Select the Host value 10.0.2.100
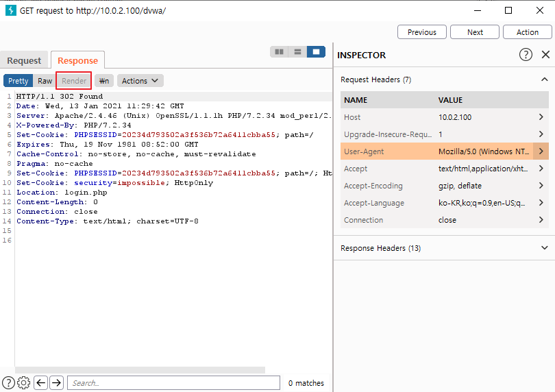The width and height of the screenshot is (555, 392). coord(455,117)
